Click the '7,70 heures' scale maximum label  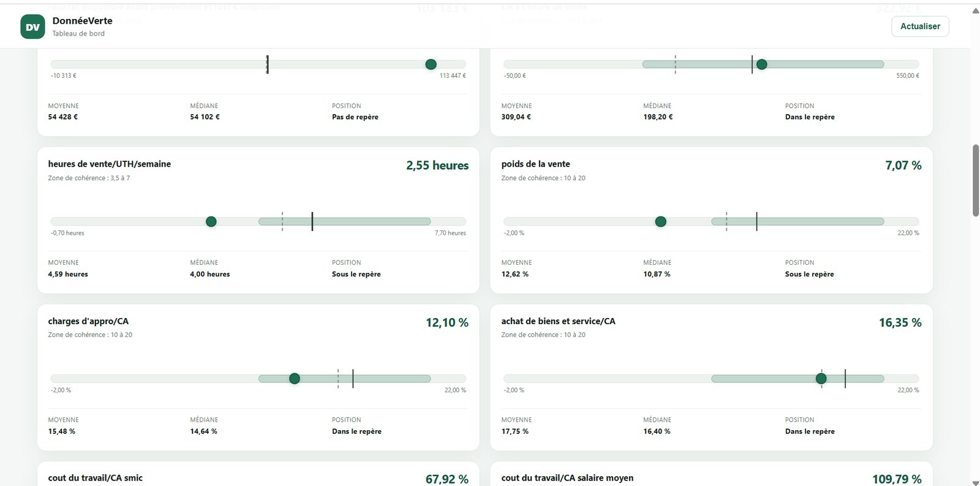(450, 234)
